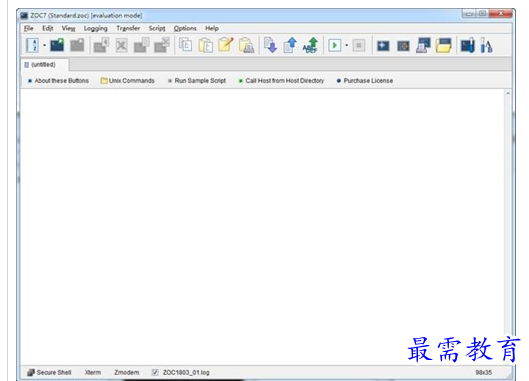Open the Logging menu
Image resolution: width=529 pixels, height=381 pixels.
[x=95, y=28]
